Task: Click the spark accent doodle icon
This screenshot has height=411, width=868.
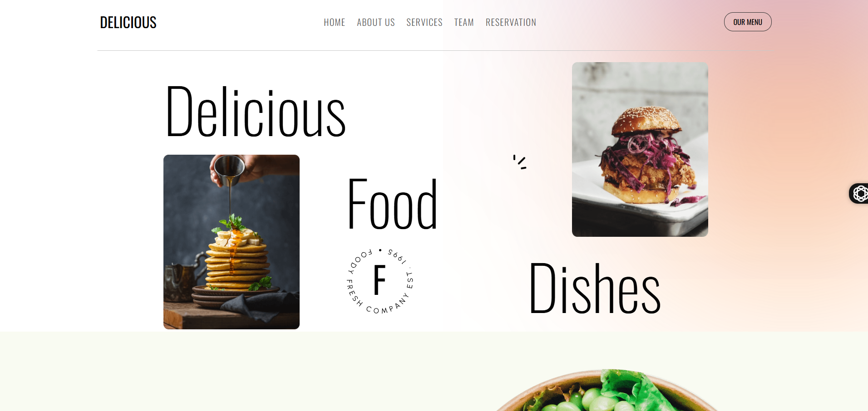Action: [520, 162]
